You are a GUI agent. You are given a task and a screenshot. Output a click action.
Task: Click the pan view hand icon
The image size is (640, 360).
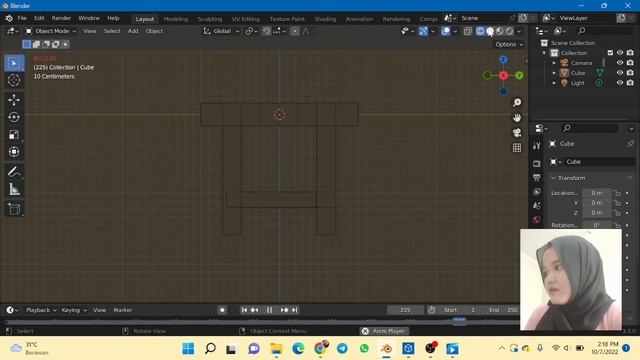pyautogui.click(x=517, y=118)
